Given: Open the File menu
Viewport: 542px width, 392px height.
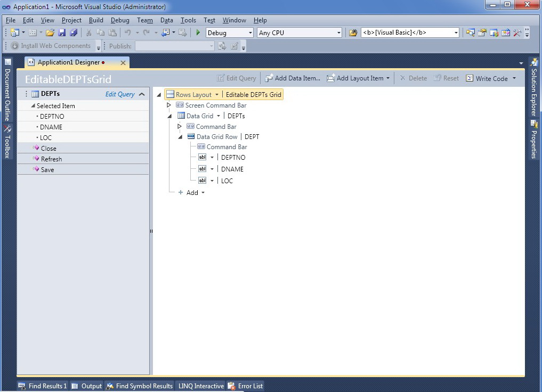Looking at the screenshot, I should click(x=11, y=20).
